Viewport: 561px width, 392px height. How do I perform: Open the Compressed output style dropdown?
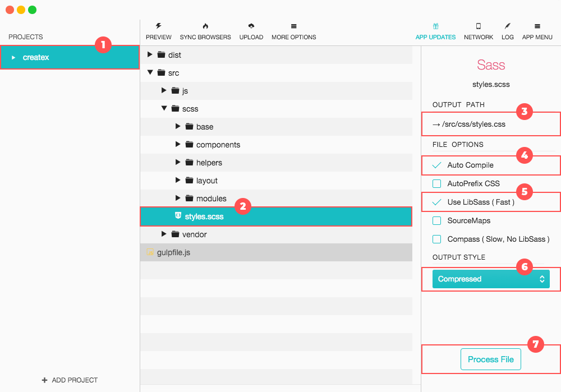491,279
